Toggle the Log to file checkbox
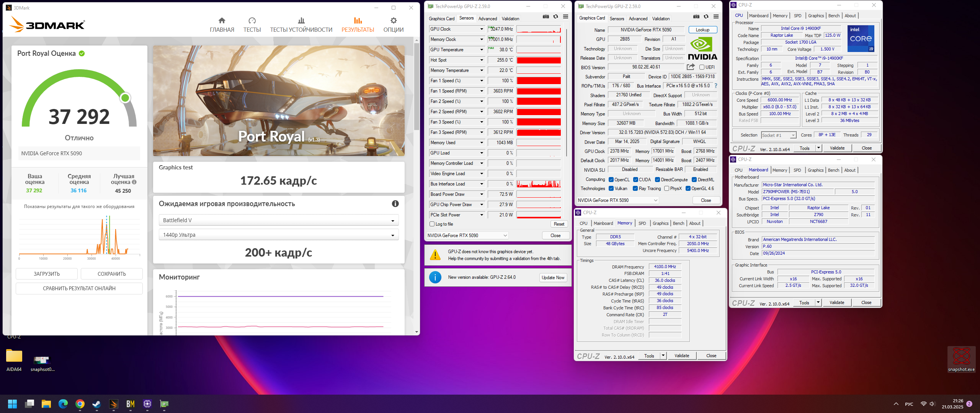980x413 pixels. [x=432, y=224]
